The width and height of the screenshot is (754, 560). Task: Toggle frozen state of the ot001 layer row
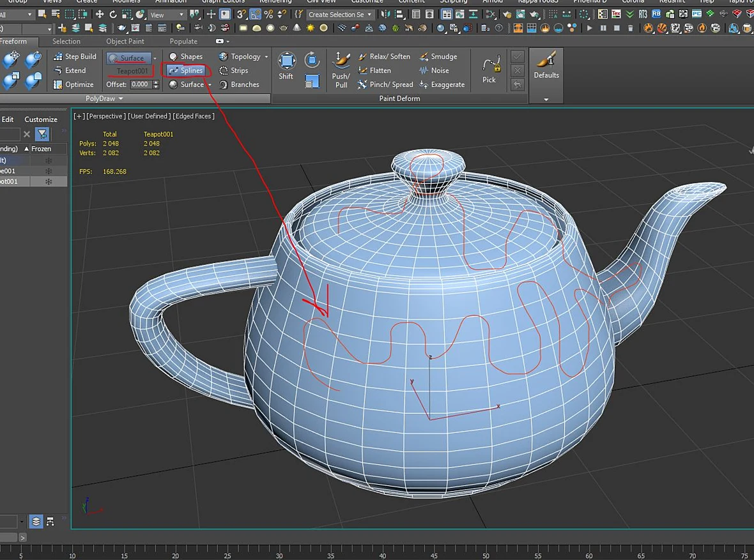pos(49,182)
